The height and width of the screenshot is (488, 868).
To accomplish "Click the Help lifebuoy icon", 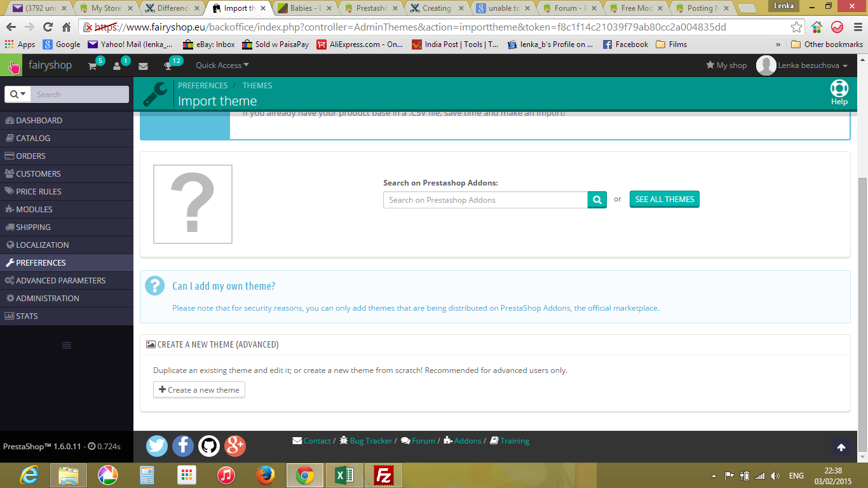I will click(x=839, y=89).
